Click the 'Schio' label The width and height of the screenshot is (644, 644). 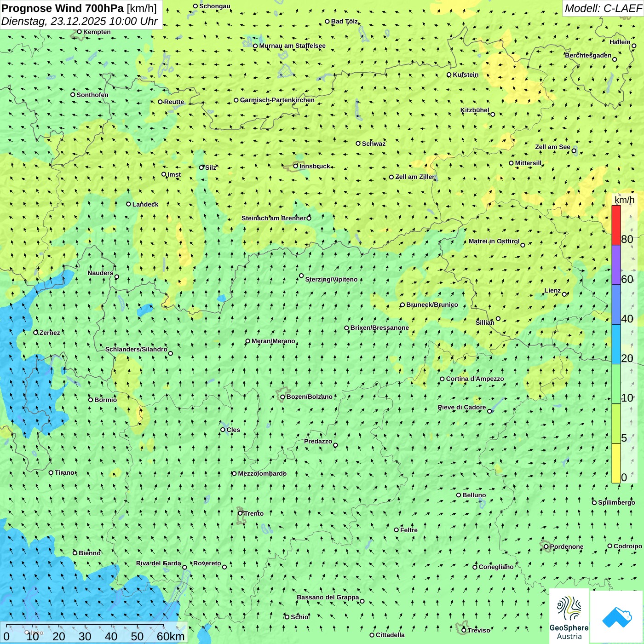(299, 617)
